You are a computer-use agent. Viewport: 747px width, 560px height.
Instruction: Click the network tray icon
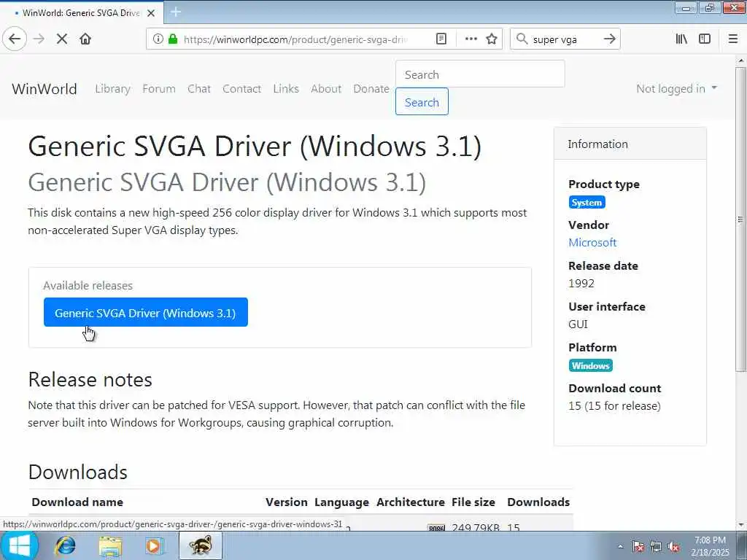coord(656,546)
